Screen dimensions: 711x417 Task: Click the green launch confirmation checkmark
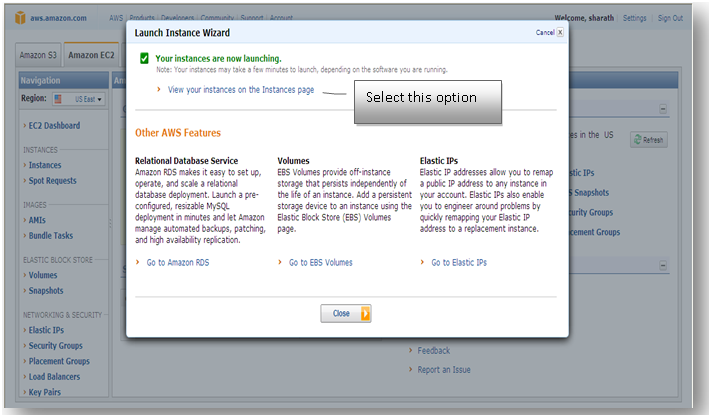point(144,58)
